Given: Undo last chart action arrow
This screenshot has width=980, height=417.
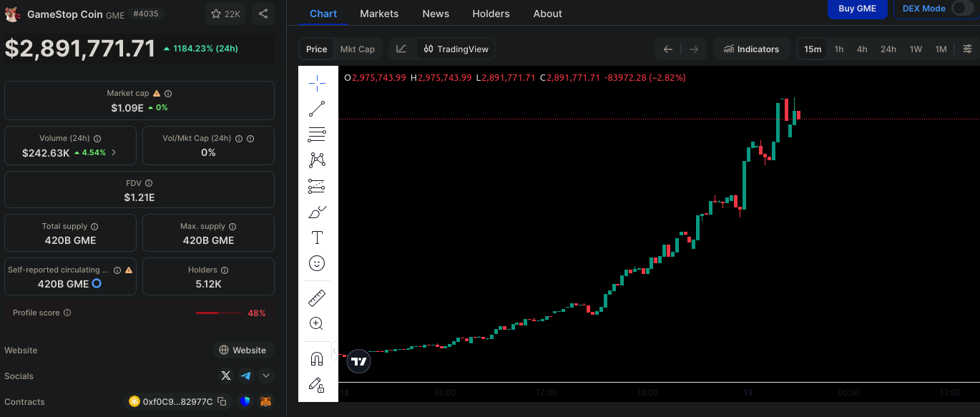Looking at the screenshot, I should point(667,49).
